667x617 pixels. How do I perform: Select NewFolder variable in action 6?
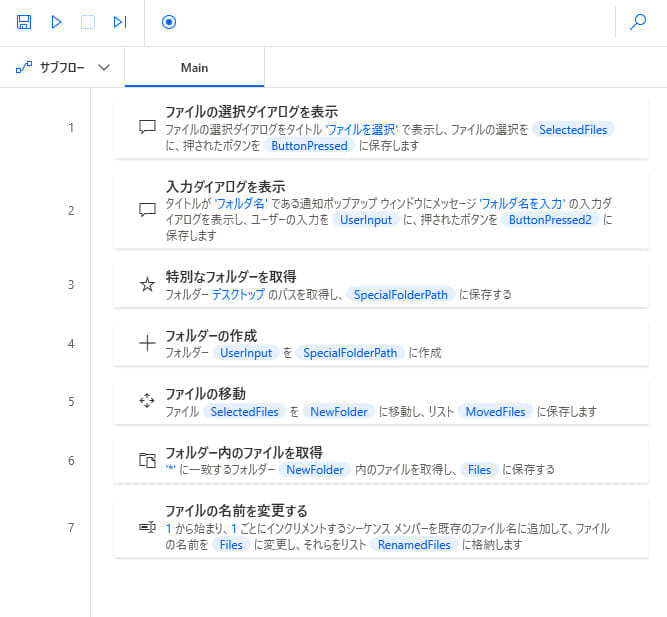(315, 470)
